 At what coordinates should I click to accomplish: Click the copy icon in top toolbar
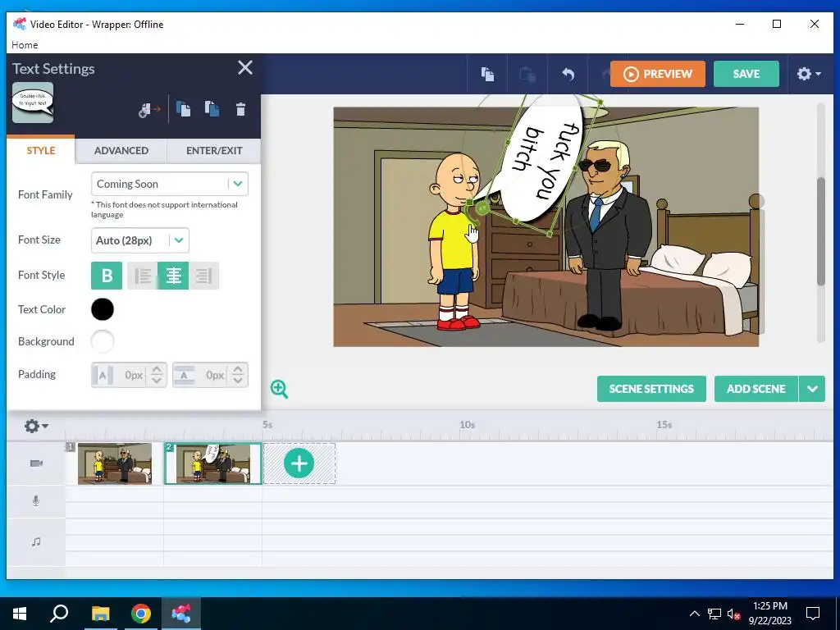click(x=487, y=74)
